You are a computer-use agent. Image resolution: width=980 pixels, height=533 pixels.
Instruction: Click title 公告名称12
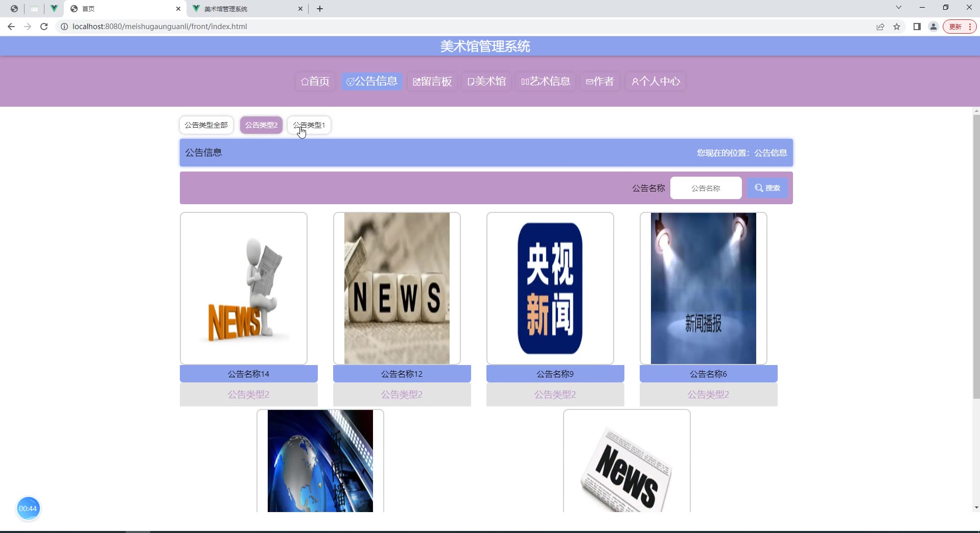402,374
